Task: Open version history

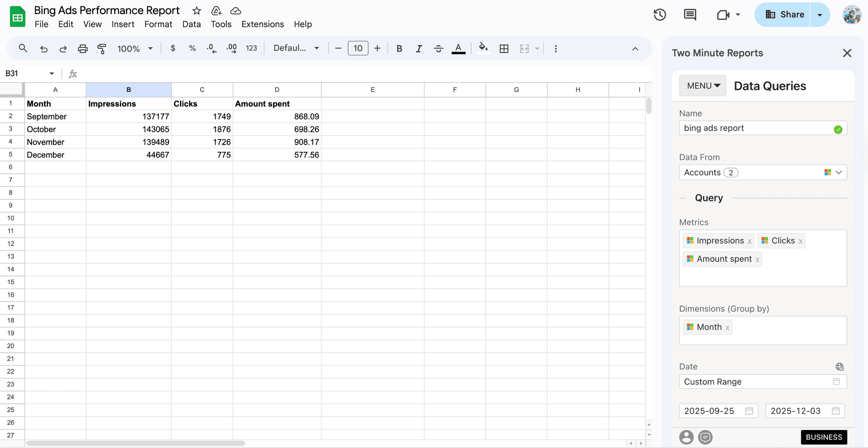Action: click(660, 14)
